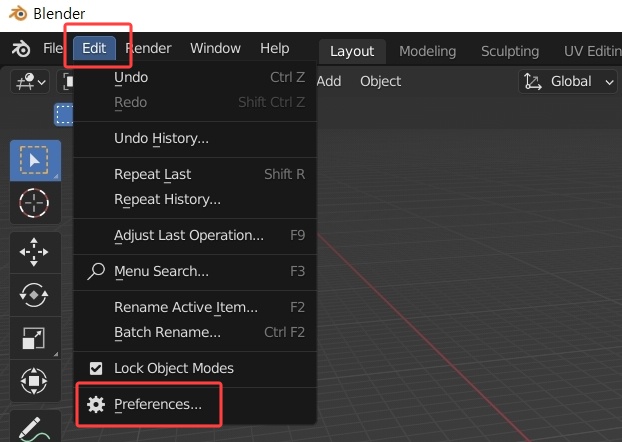Image resolution: width=622 pixels, height=442 pixels.
Task: Click the select mode box icon
Action: 64,115
